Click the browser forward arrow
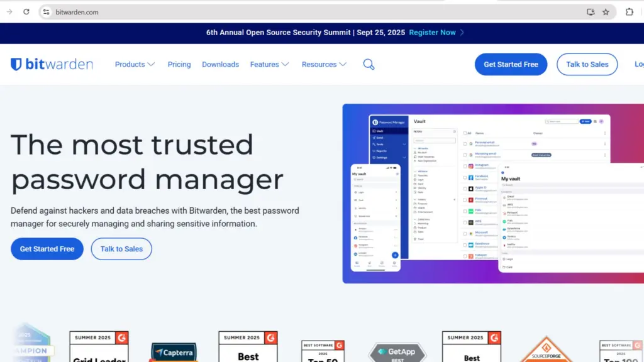 tap(9, 12)
